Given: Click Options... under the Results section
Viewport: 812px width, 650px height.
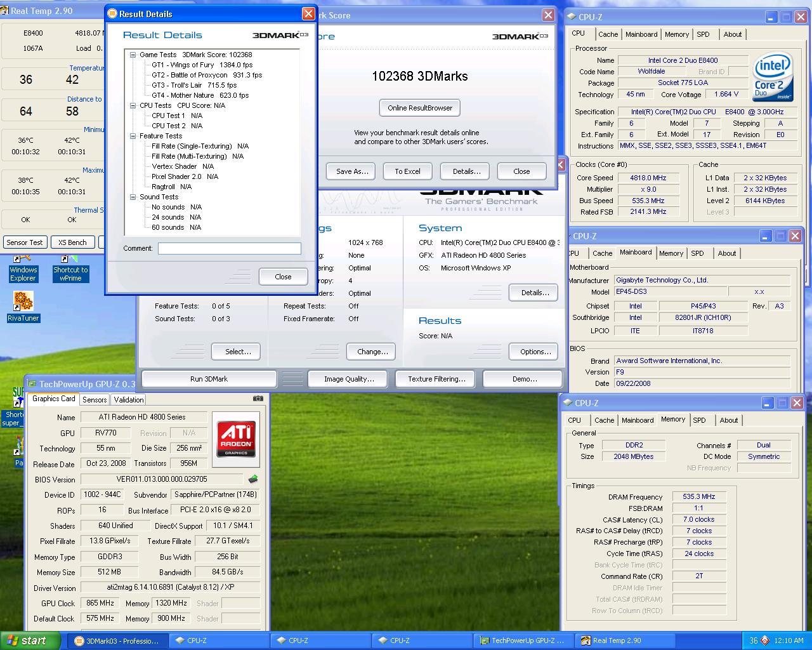Looking at the screenshot, I should click(x=535, y=352).
